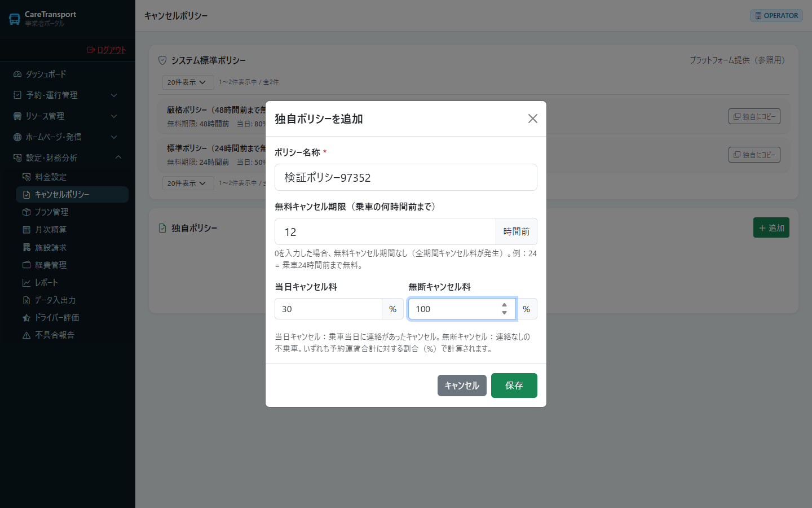
Task: Copy 厳格ポリシー with 独自にコピー button
Action: tap(754, 116)
